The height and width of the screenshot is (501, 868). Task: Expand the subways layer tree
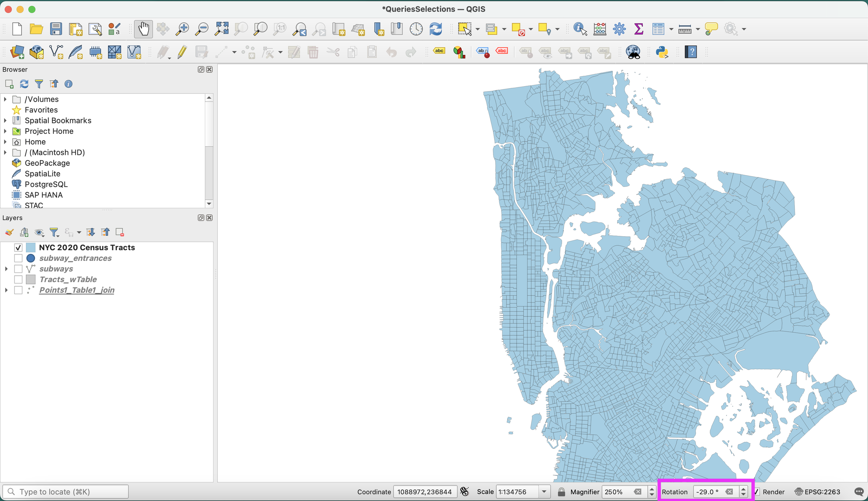[x=6, y=269]
